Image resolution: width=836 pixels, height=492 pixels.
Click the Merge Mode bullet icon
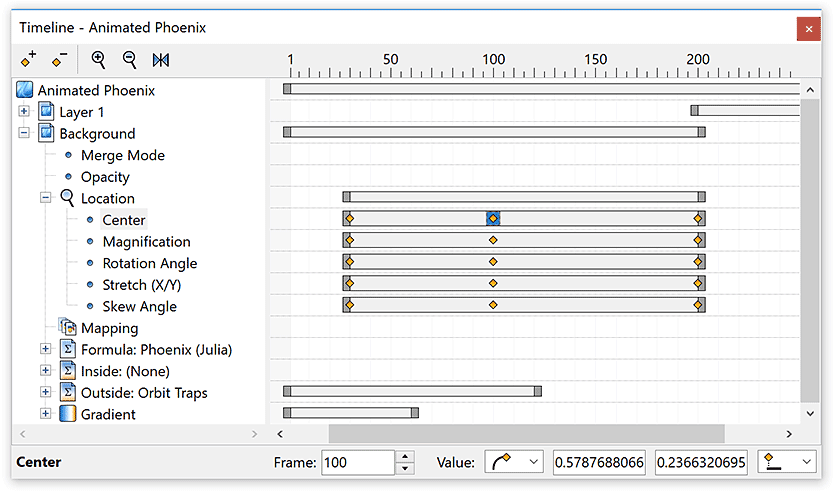point(68,155)
